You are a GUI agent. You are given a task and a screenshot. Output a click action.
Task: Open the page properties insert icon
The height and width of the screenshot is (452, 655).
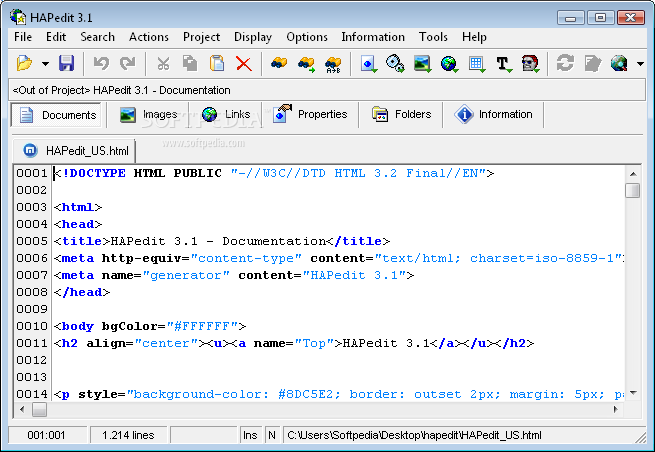tap(368, 63)
